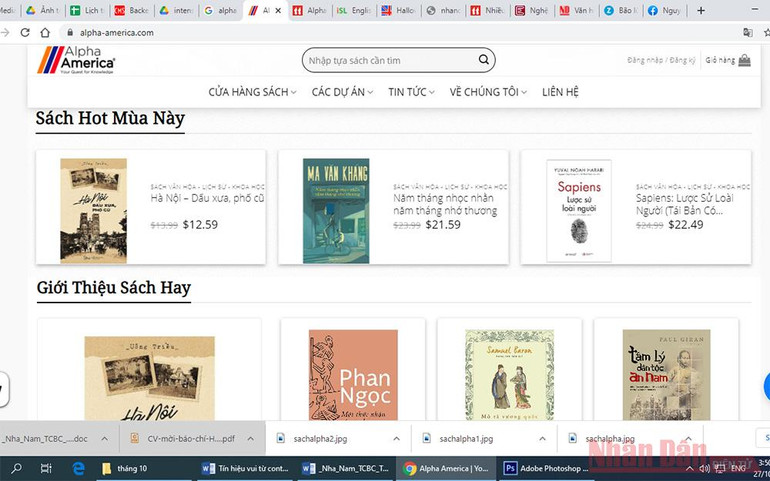Click the blue scroll-to-top button
Image resolution: width=770 pixels, height=481 pixels.
(x=764, y=387)
